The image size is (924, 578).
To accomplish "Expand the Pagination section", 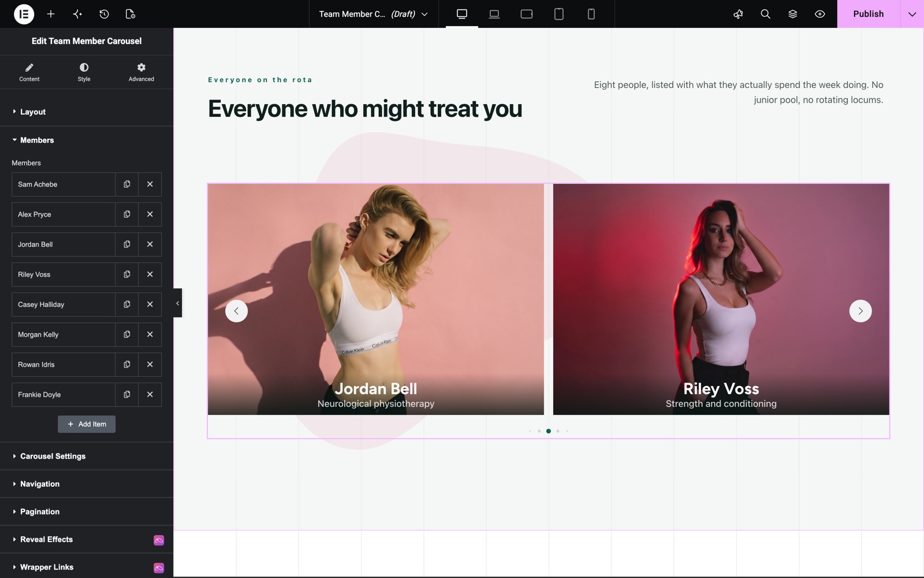I will [87, 512].
